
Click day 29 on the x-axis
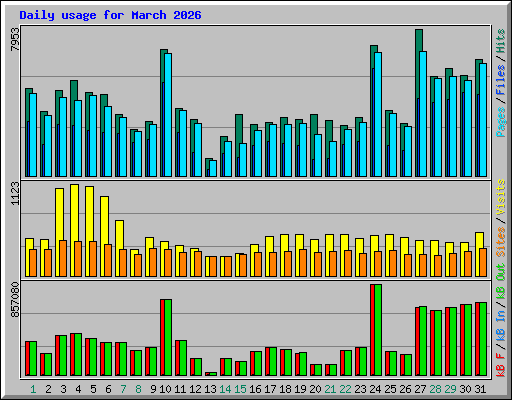pyautogui.click(x=450, y=389)
